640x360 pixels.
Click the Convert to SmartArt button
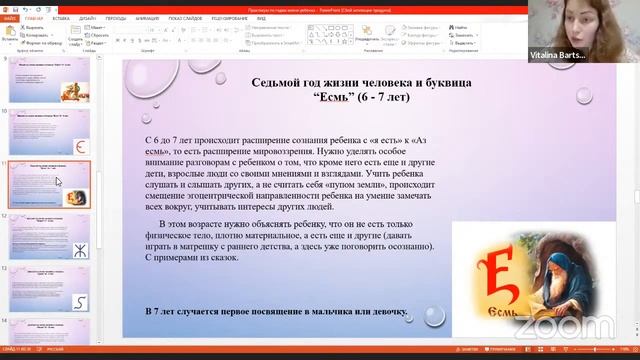273,43
